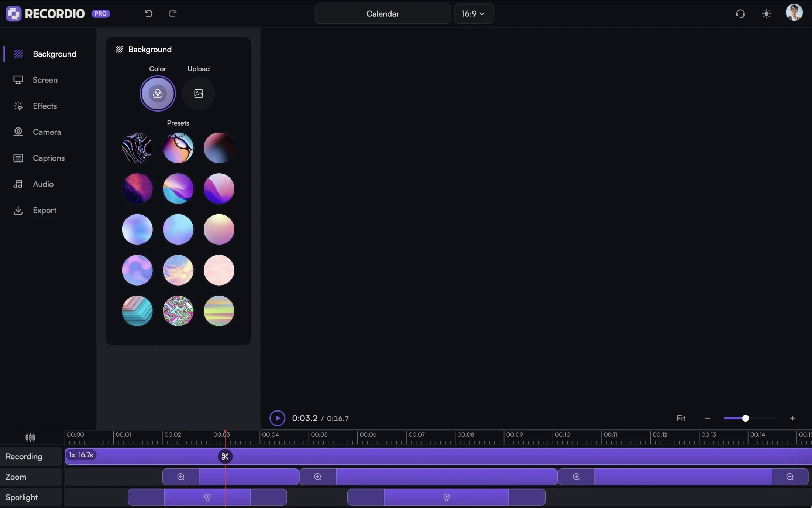Select the Color background option
This screenshot has height=508, width=812.
coord(158,93)
